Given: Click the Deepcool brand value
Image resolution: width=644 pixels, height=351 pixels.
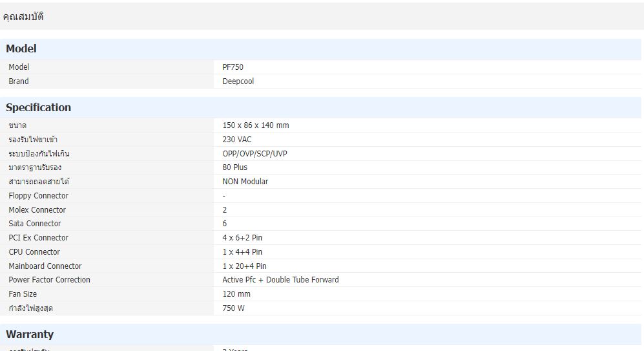Looking at the screenshot, I should 238,81.
